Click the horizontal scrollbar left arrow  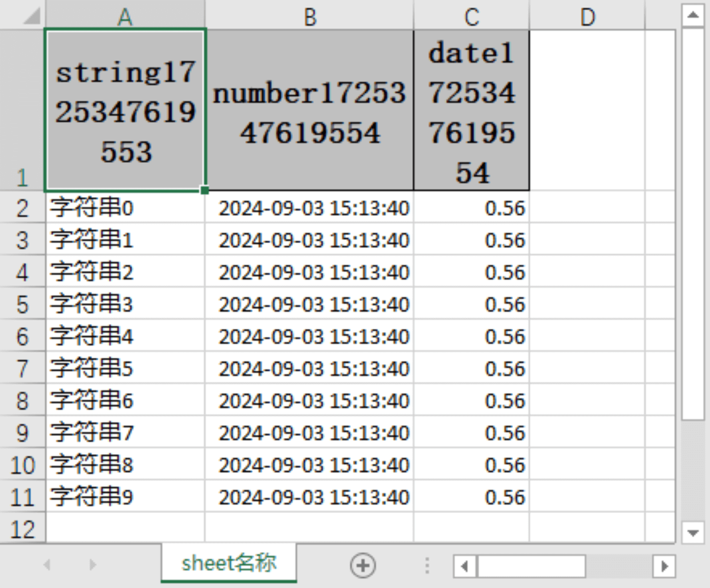pyautogui.click(x=465, y=566)
